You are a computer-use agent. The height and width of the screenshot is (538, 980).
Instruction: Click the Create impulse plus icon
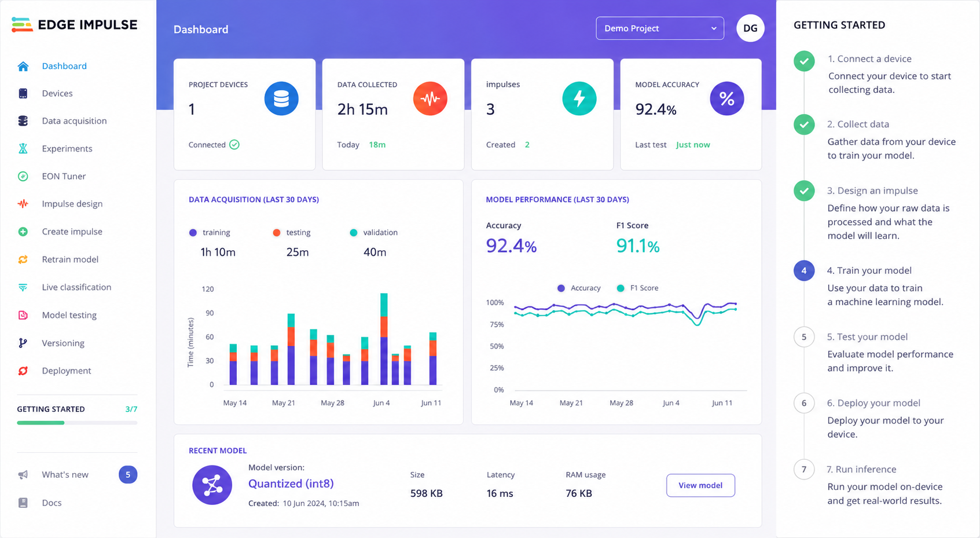[x=23, y=232]
